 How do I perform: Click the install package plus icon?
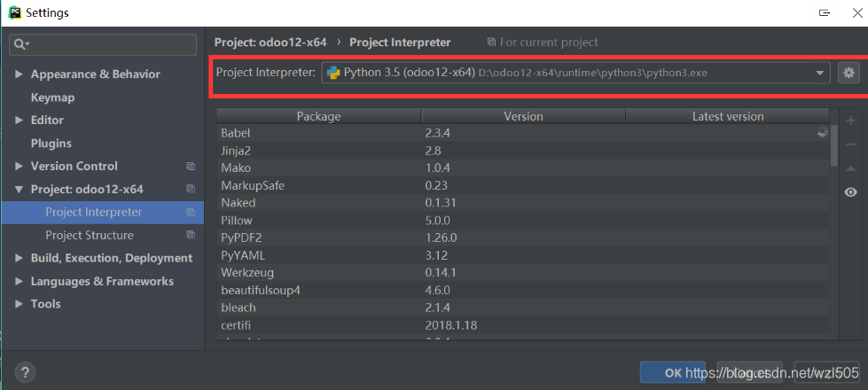pos(851,121)
